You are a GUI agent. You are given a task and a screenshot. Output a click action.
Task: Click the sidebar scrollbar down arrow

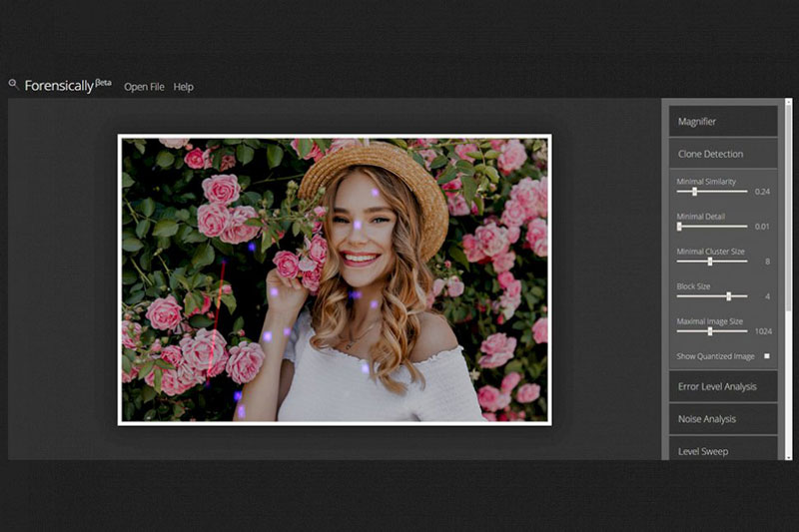(789, 457)
